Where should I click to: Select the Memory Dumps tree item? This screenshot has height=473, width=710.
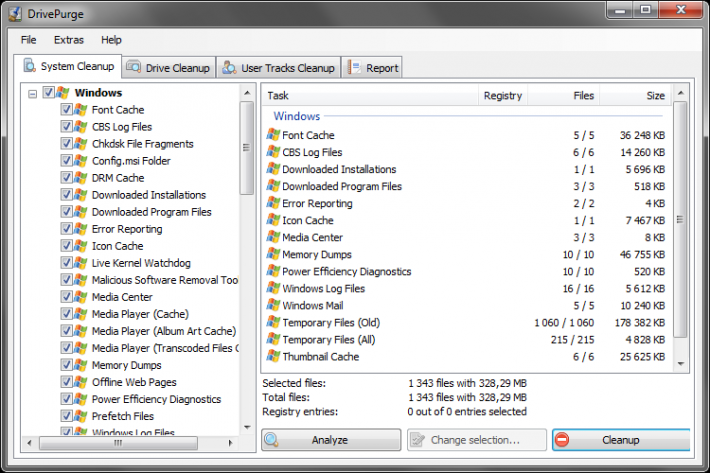click(x=126, y=365)
